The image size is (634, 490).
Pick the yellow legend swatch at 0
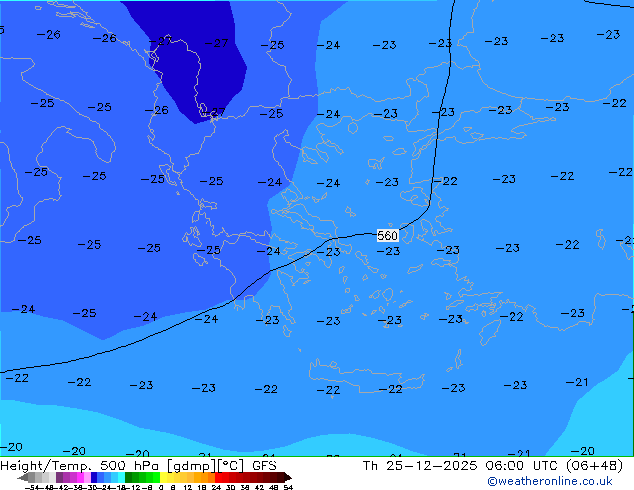163,477
